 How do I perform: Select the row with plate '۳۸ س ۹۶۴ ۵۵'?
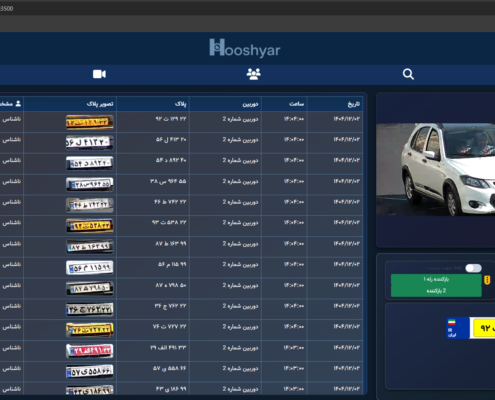point(182,184)
